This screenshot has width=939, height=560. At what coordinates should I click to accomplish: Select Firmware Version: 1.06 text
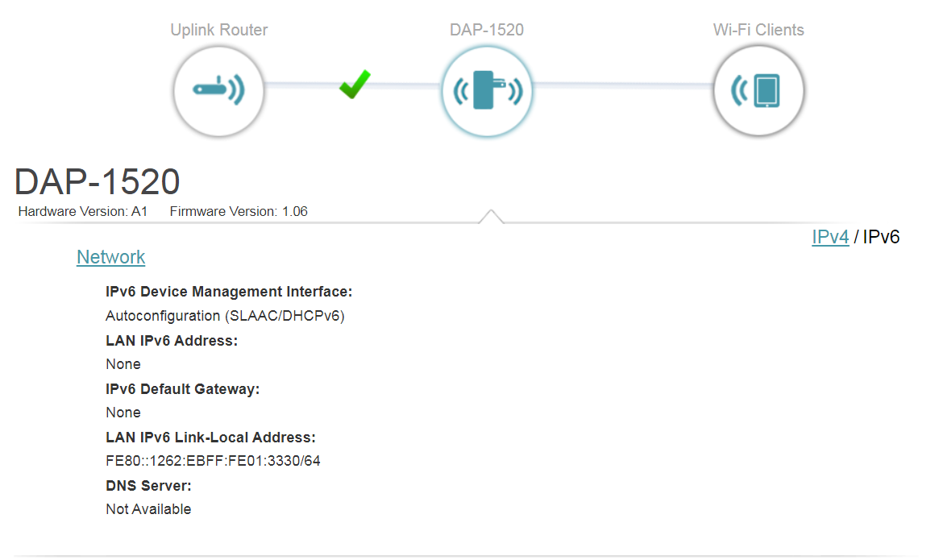(x=239, y=211)
